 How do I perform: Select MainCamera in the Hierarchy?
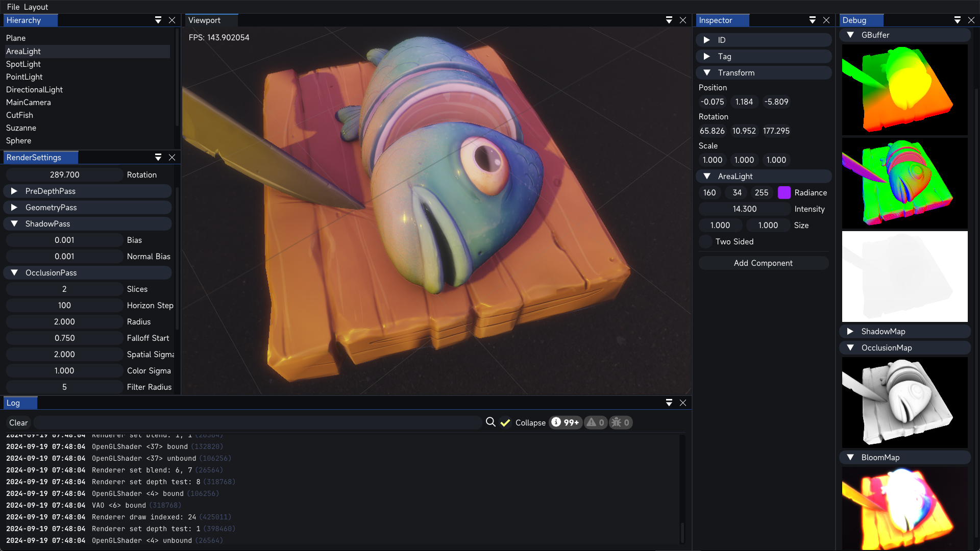point(87,103)
